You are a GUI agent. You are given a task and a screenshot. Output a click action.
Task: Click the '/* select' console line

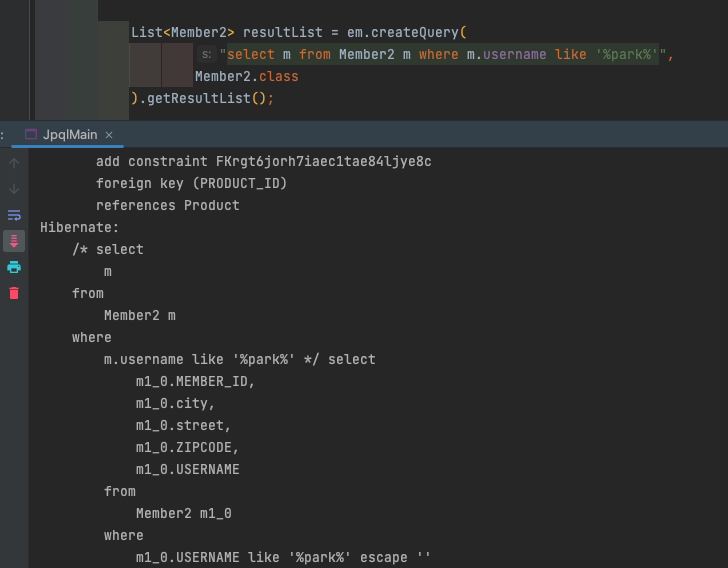point(108,249)
